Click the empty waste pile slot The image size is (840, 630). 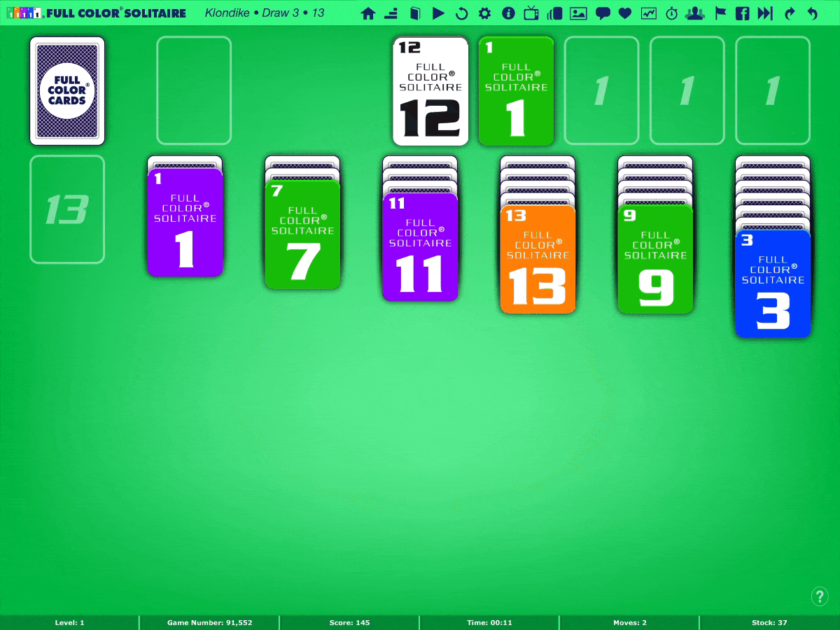pyautogui.click(x=194, y=90)
